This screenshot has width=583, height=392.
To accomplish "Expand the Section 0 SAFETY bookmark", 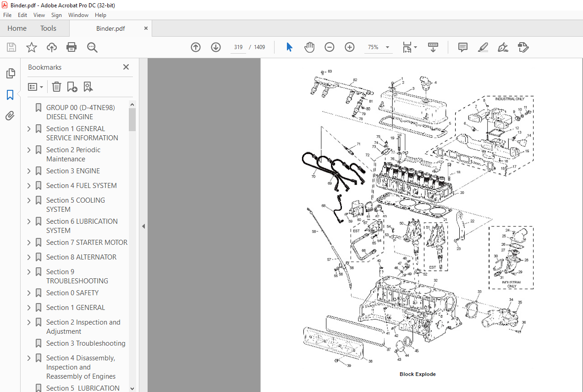I will [x=29, y=293].
